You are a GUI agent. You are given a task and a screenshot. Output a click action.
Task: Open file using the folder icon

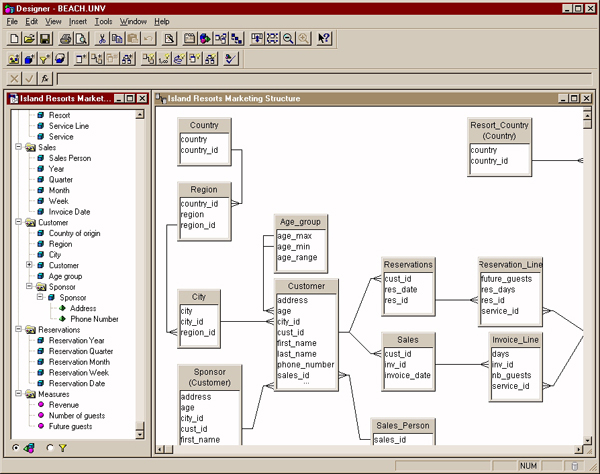point(30,39)
